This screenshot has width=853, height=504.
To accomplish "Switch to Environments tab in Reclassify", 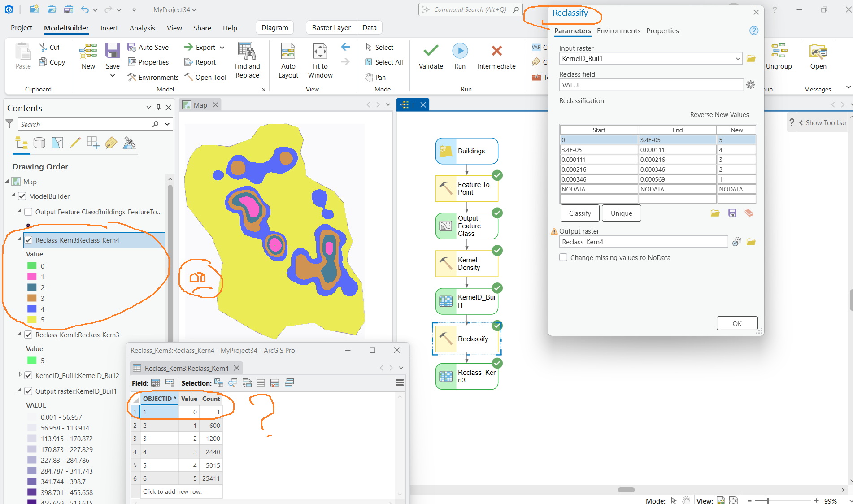I will click(618, 30).
